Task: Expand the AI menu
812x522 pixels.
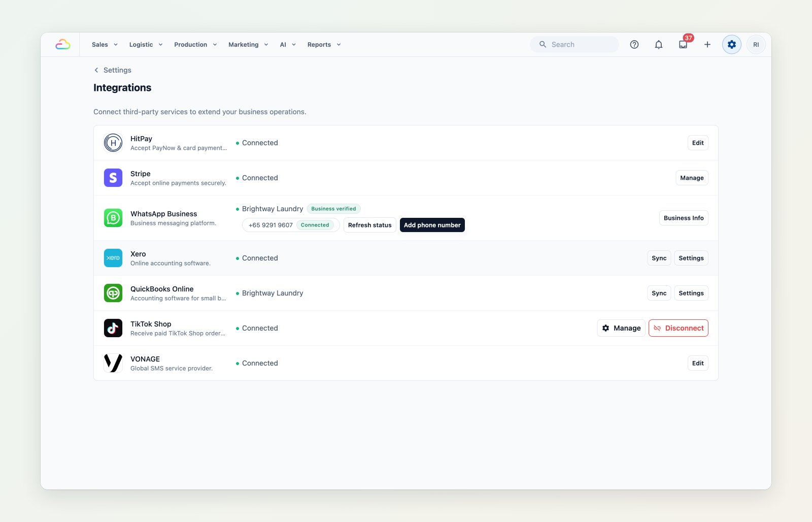Action: pos(288,45)
